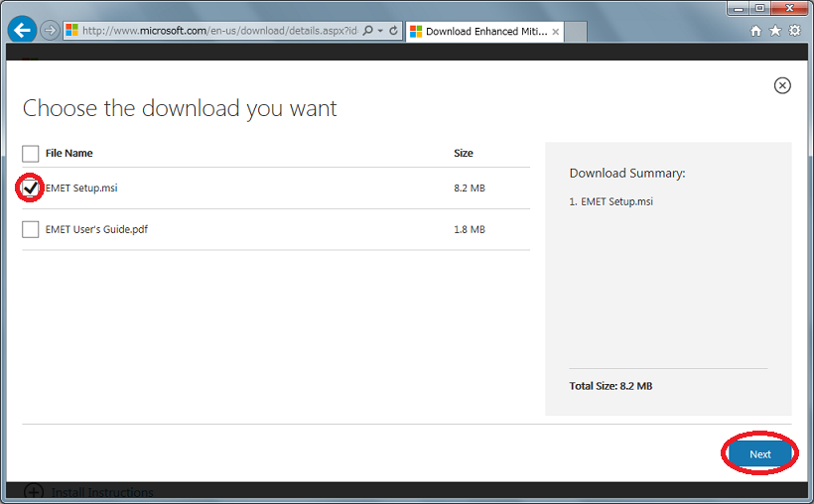Click the Next button
814x504 pixels.
[759, 453]
